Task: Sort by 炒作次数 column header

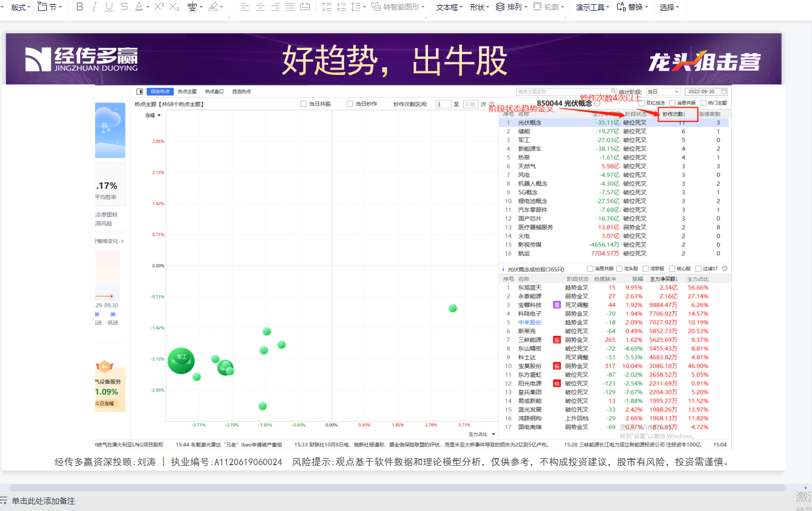Action: point(675,114)
